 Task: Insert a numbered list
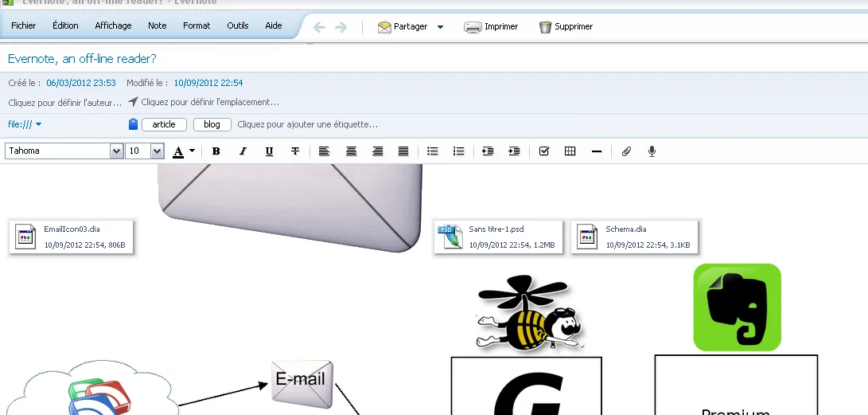(x=459, y=151)
